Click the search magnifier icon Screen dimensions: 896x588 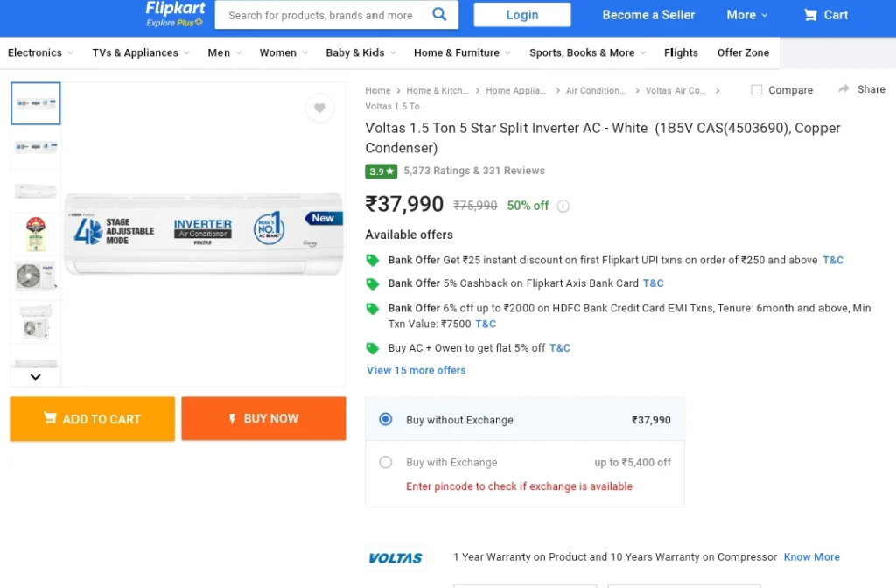point(439,14)
